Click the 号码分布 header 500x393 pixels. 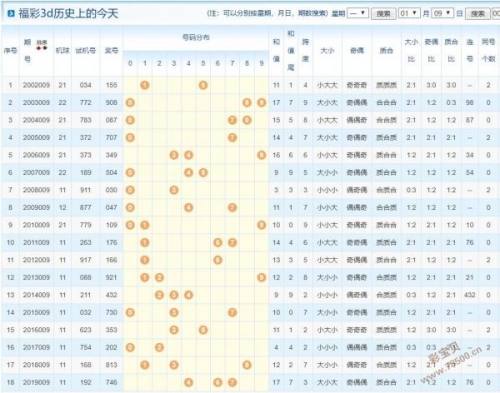pos(196,38)
